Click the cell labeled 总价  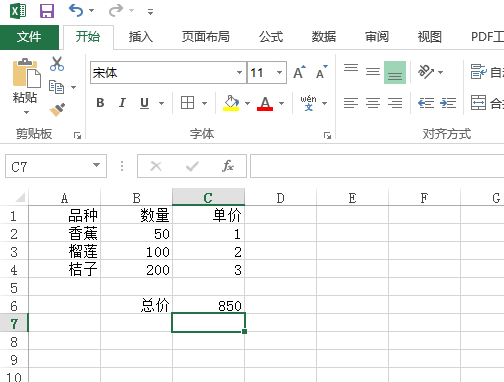pos(136,305)
